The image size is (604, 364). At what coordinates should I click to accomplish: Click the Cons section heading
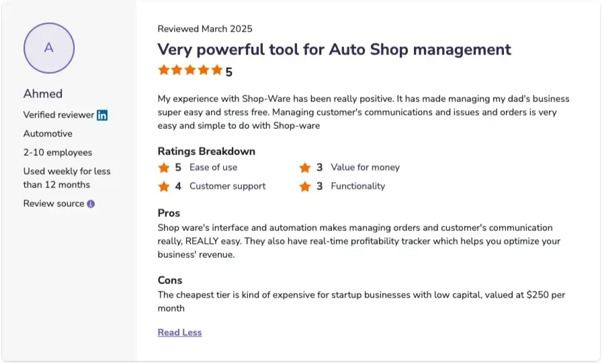tap(170, 280)
